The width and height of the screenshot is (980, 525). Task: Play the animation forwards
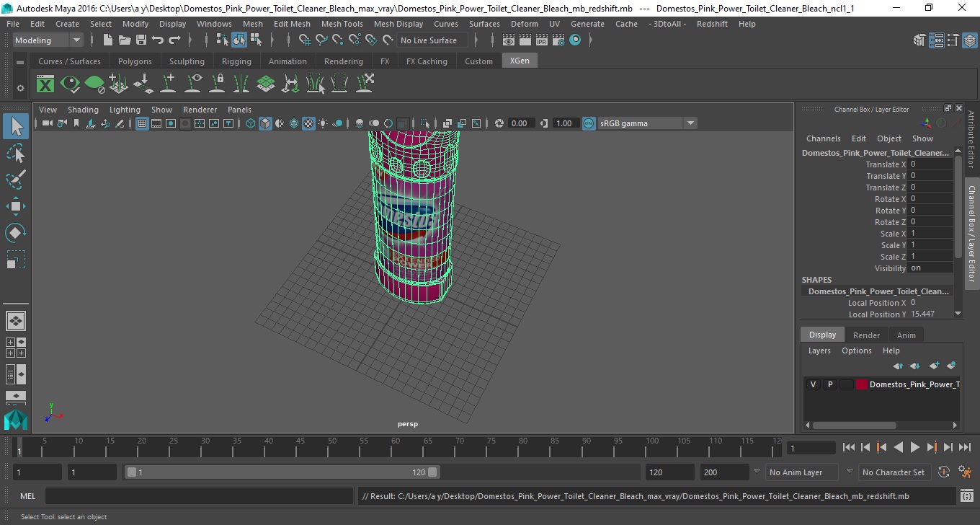[914, 447]
